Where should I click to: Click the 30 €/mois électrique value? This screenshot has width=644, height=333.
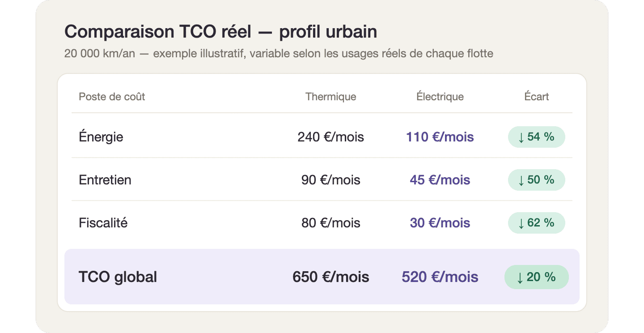coord(440,223)
